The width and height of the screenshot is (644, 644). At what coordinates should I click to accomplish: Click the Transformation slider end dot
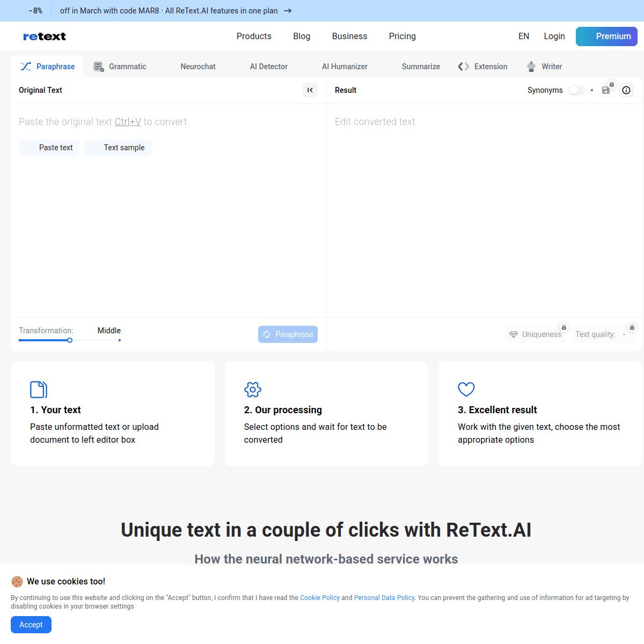[120, 340]
